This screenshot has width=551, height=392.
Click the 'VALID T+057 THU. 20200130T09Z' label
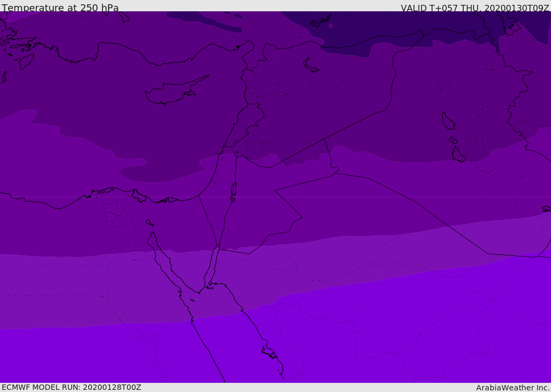[475, 8]
